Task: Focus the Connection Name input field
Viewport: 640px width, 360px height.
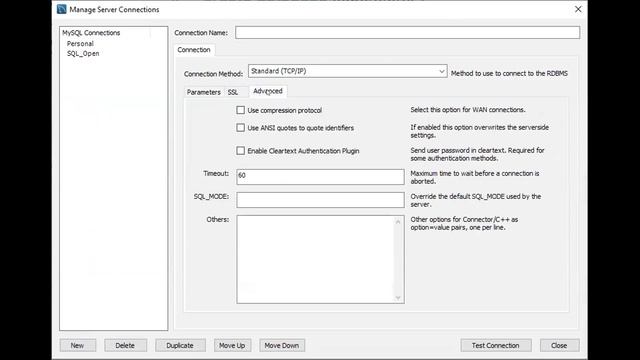Action: 407,33
